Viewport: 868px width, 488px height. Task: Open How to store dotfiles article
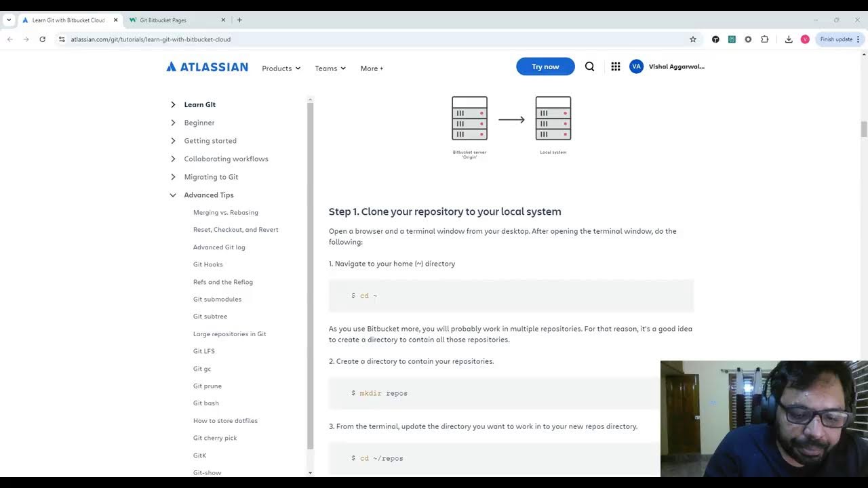(225, 421)
